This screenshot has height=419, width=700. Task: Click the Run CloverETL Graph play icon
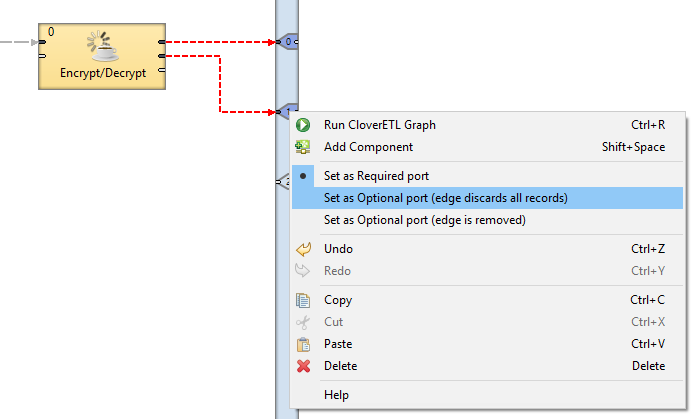[303, 125]
